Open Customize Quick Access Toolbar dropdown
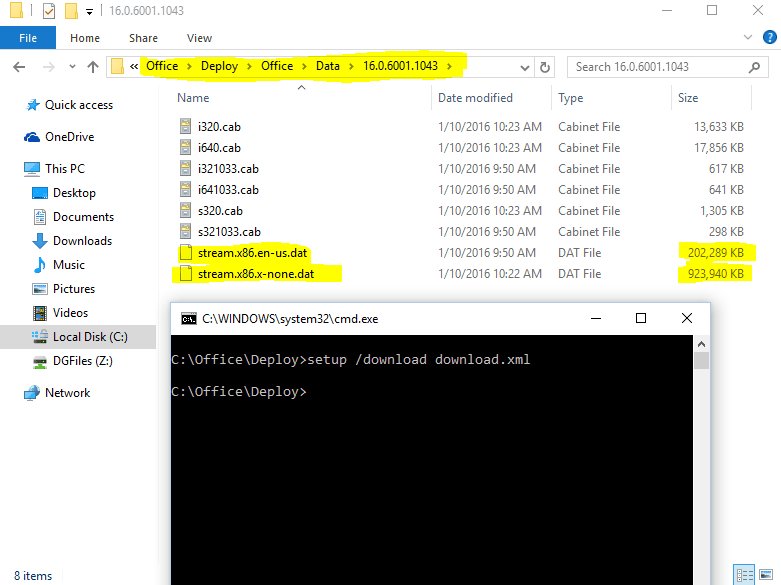This screenshot has width=781, height=585. tap(89, 11)
